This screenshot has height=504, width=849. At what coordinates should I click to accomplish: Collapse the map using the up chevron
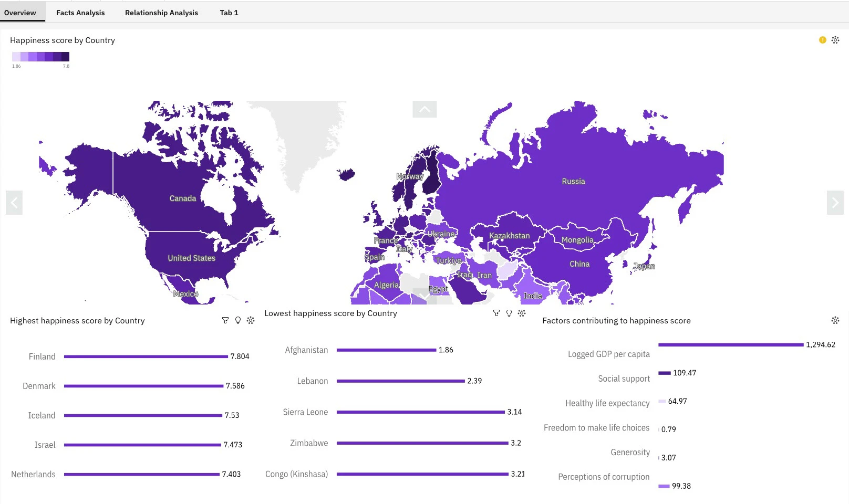point(425,109)
